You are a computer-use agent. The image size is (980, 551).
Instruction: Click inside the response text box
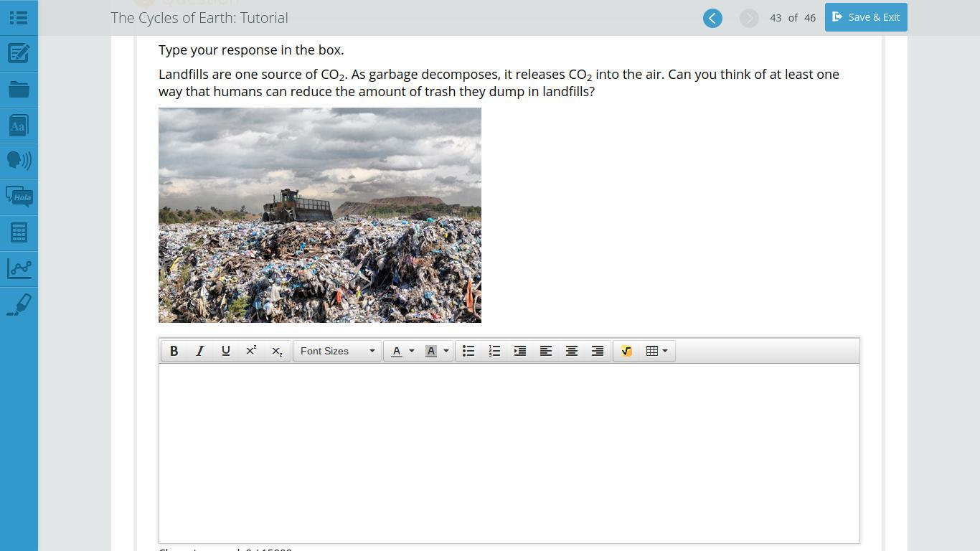pos(509,453)
